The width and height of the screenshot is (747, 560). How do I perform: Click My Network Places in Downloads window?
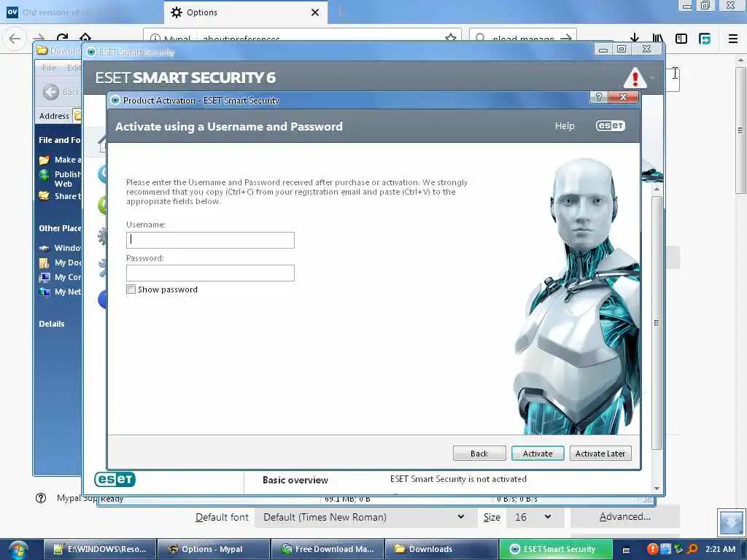tap(60, 292)
